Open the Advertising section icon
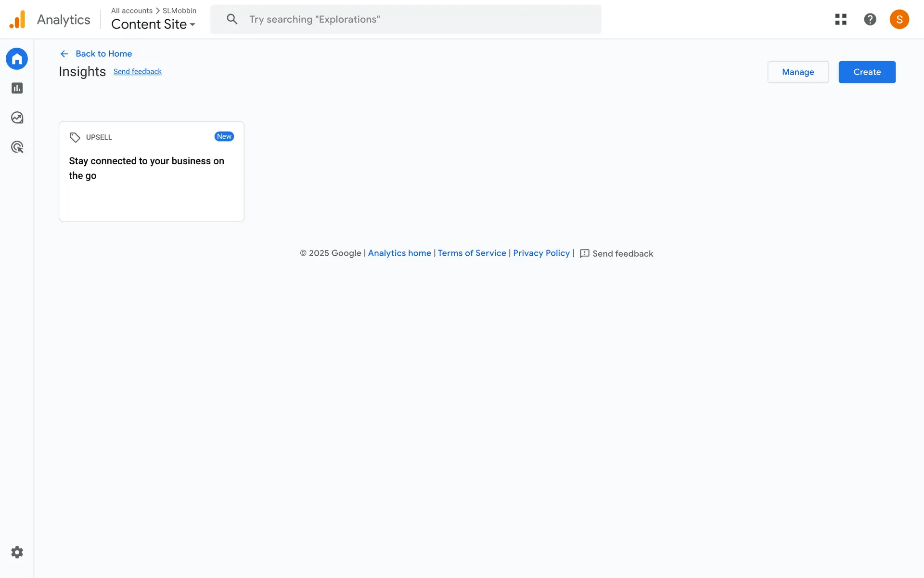This screenshot has width=924, height=578. [x=17, y=147]
